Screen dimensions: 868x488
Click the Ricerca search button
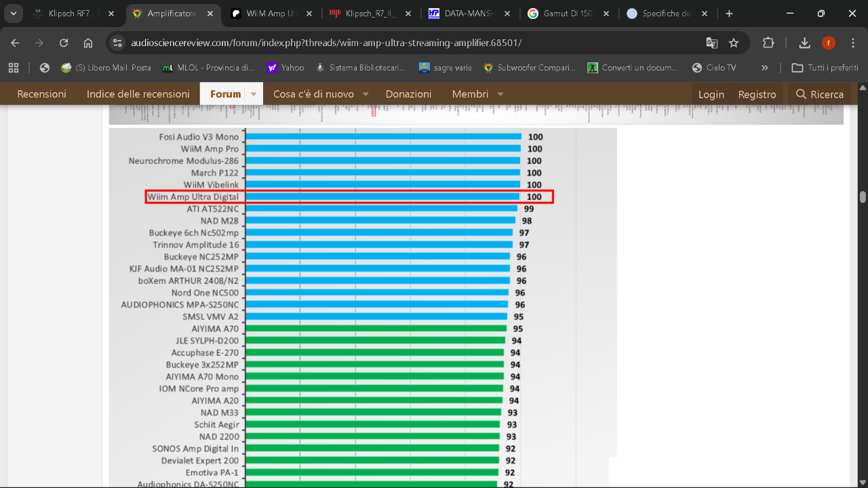[x=819, y=94]
